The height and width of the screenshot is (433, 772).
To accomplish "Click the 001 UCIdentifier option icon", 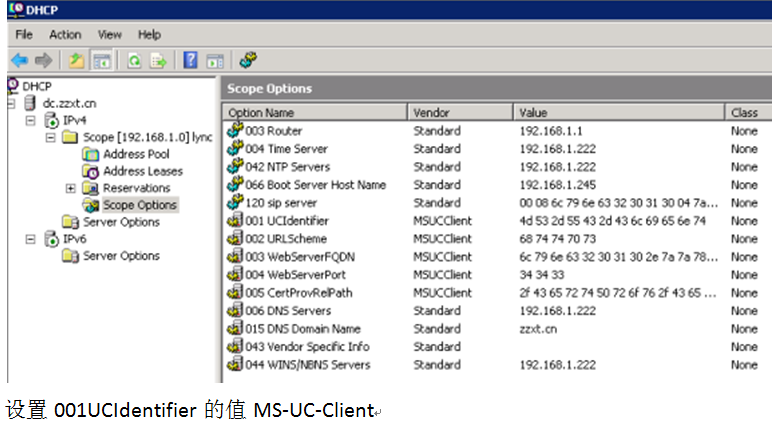I will coord(235,220).
